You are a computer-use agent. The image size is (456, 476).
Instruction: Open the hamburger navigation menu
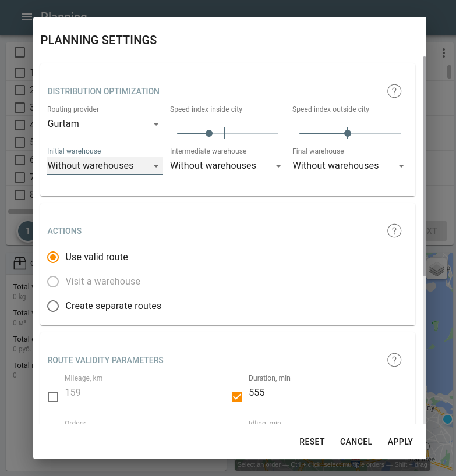pyautogui.click(x=27, y=17)
